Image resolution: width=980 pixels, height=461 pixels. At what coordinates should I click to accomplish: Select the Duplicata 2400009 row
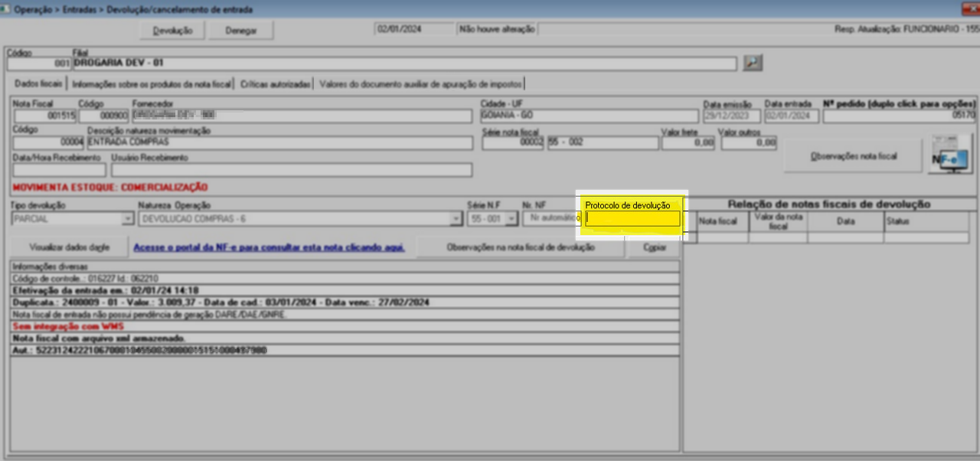click(x=345, y=302)
